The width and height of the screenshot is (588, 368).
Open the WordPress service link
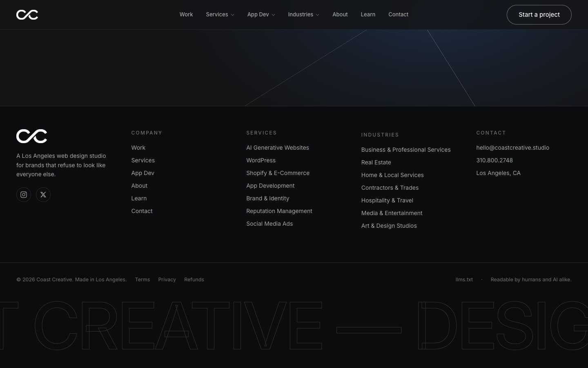[x=261, y=160]
